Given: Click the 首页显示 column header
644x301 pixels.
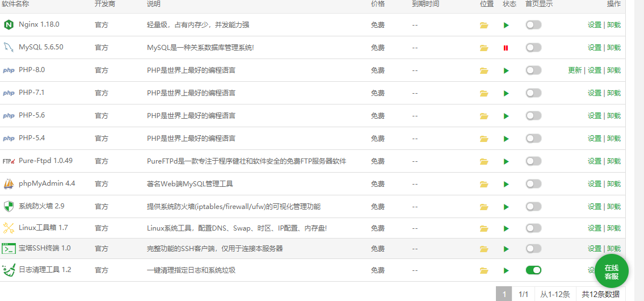Looking at the screenshot, I should click(539, 4).
